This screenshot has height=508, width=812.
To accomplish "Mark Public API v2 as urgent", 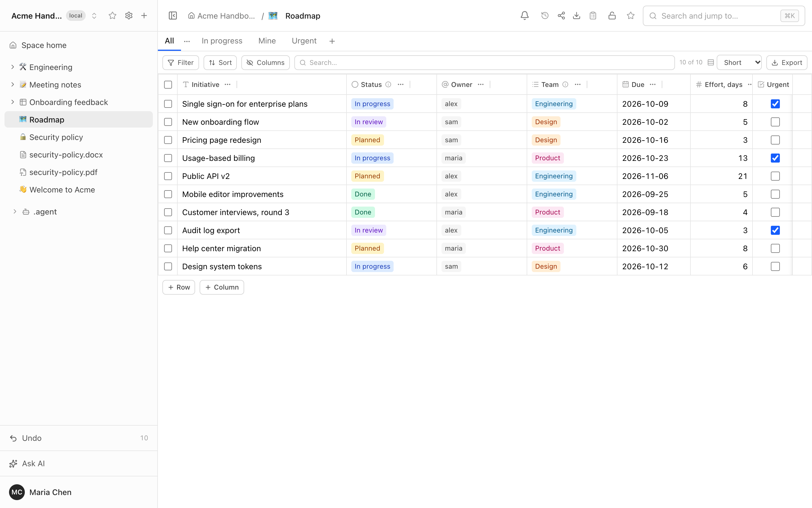I will point(775,176).
